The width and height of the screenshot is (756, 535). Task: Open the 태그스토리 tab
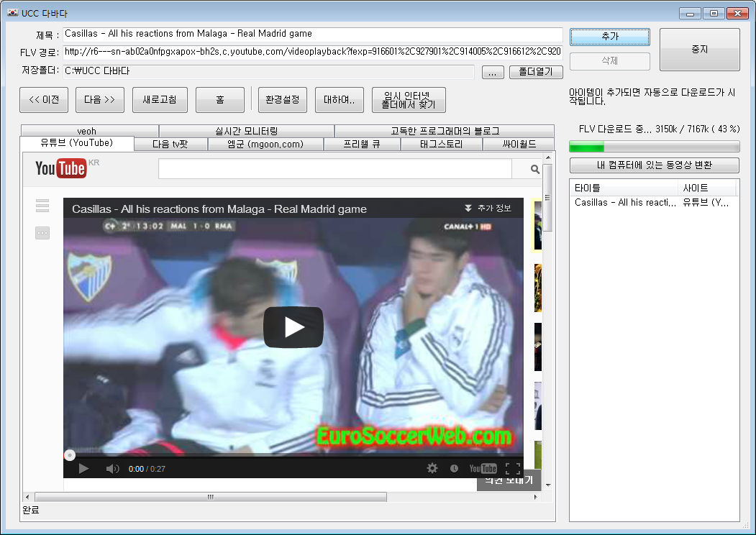click(x=441, y=144)
